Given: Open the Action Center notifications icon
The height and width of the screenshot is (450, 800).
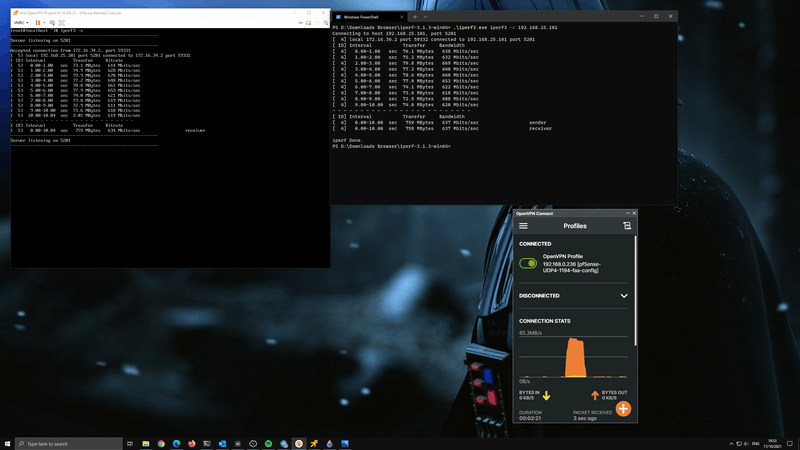Looking at the screenshot, I should (790, 443).
